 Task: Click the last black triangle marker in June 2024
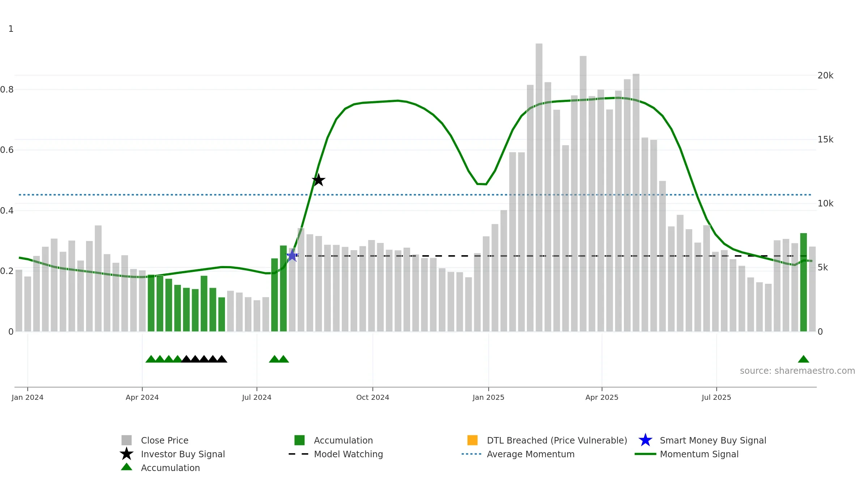click(x=222, y=359)
